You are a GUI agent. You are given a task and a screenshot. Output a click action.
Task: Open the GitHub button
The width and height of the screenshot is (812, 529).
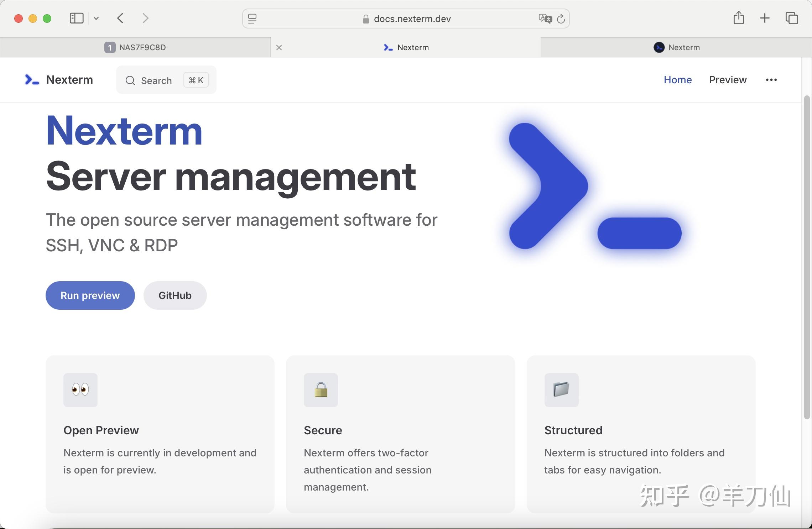click(175, 295)
